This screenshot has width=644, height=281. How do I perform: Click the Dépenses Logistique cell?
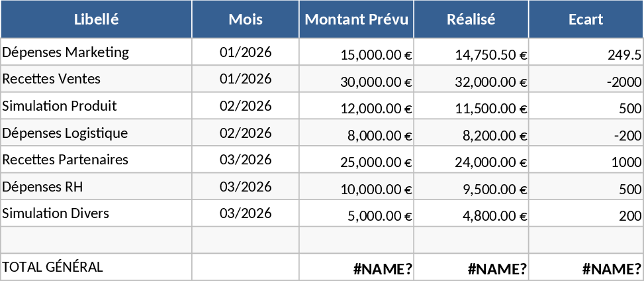pyautogui.click(x=97, y=133)
